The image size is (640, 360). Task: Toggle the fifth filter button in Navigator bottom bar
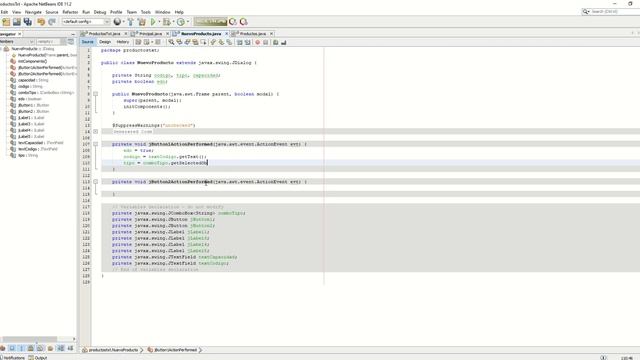click(40, 348)
